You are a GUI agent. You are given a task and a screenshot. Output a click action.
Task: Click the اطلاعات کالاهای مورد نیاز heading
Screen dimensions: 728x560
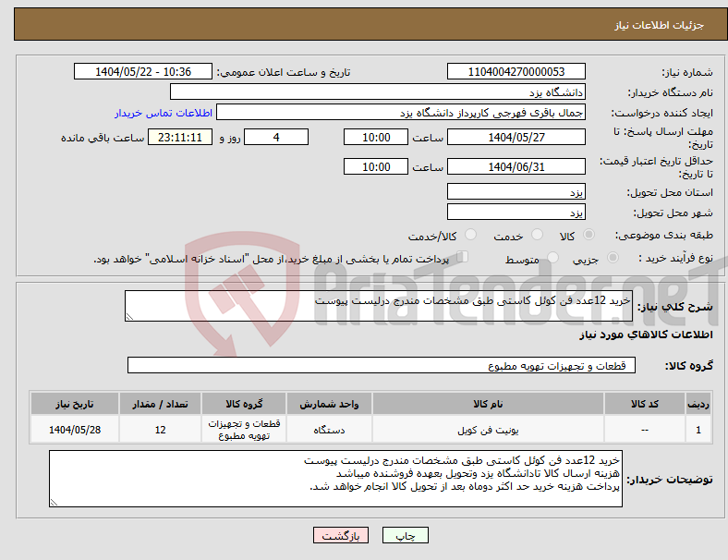pos(646,335)
